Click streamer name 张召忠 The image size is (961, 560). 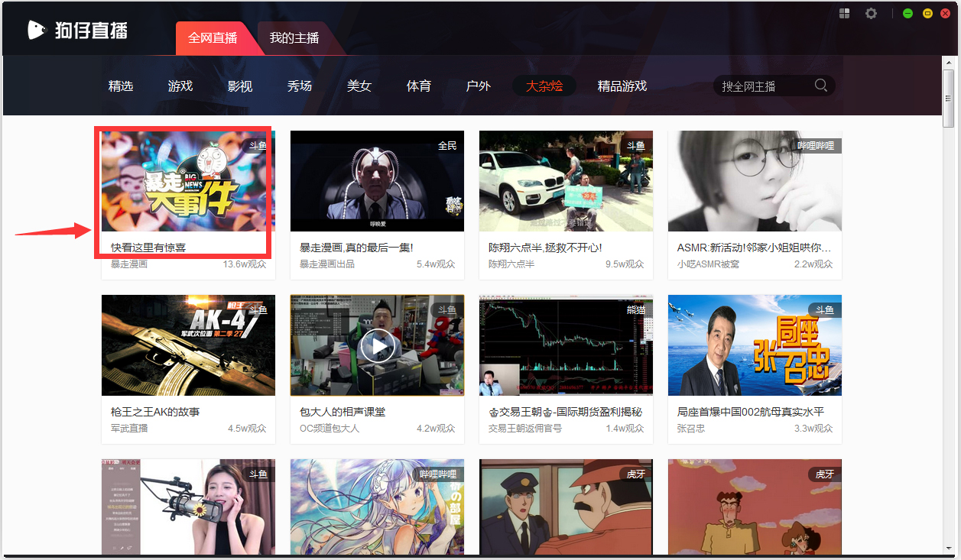pyautogui.click(x=691, y=429)
